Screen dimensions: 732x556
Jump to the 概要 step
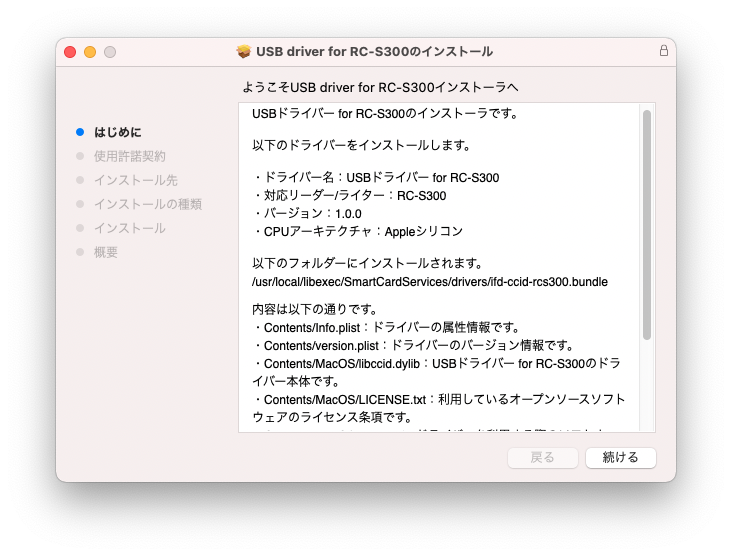(x=106, y=252)
